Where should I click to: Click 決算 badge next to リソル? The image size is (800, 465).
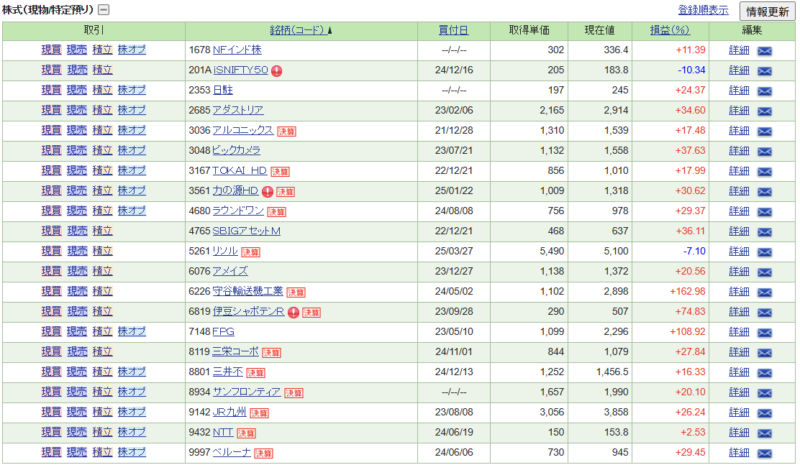click(251, 252)
